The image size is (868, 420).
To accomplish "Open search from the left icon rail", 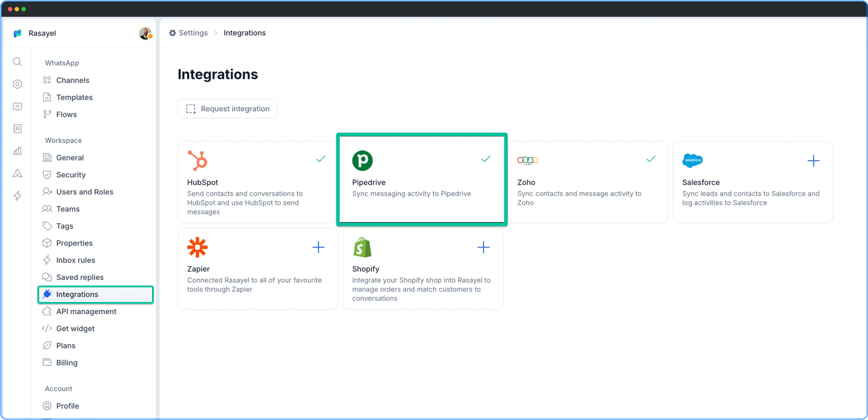I will coord(17,62).
